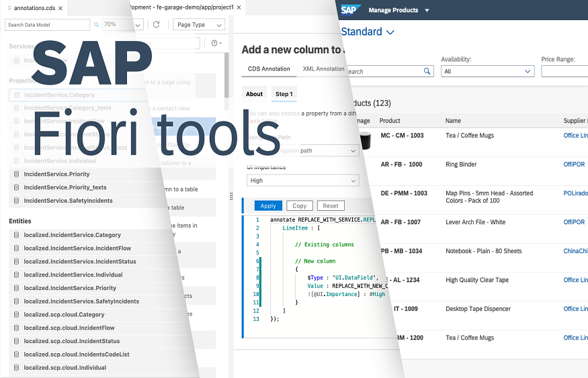Close the fe-garage-demo/app/project1 tab
The image size is (588, 378).
(x=239, y=7)
